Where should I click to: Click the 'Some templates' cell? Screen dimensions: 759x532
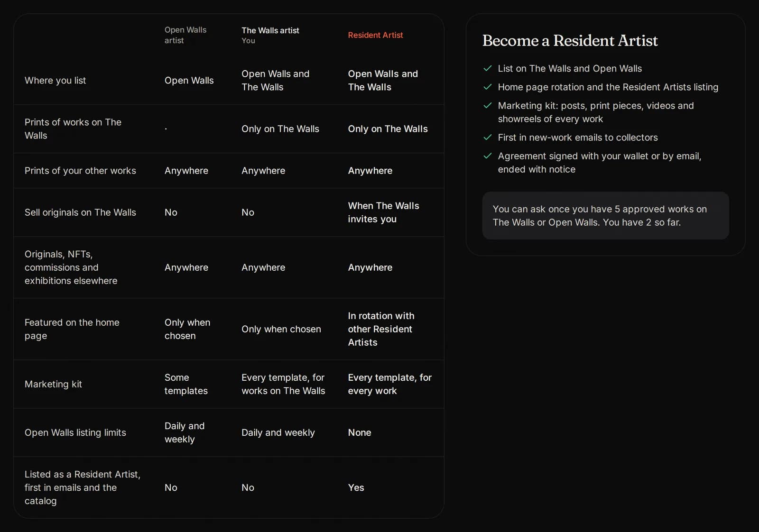tap(186, 384)
